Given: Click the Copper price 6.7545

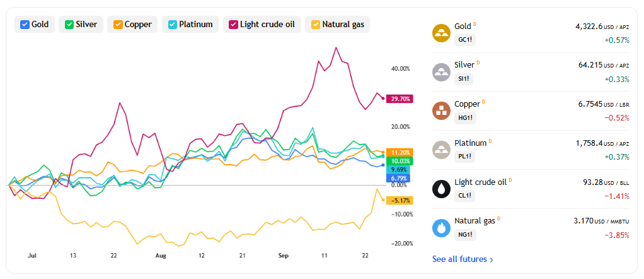Looking at the screenshot, I should point(590,104).
